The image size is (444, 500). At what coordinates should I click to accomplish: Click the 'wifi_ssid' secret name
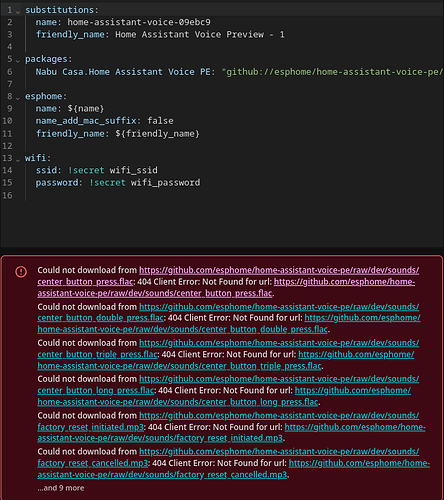(x=134, y=170)
